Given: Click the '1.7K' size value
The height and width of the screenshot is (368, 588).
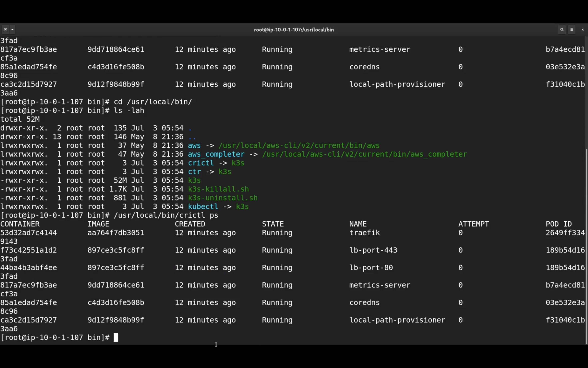Looking at the screenshot, I should (x=118, y=189).
